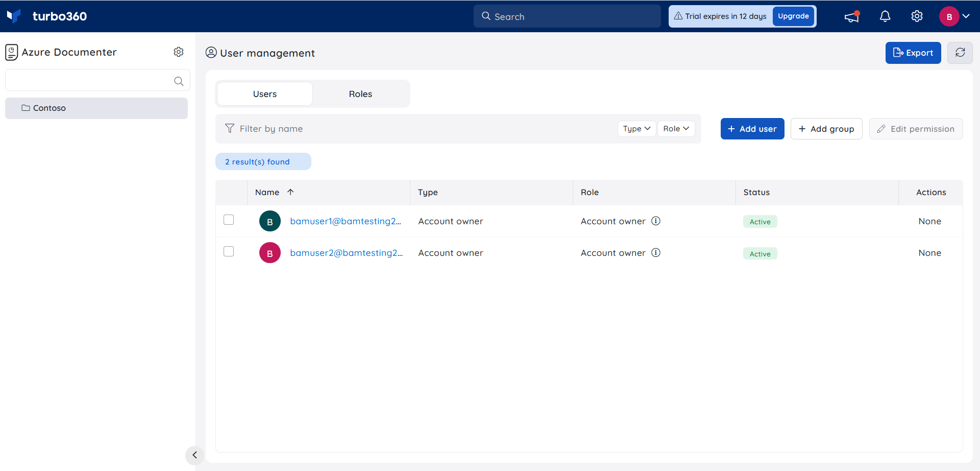
Task: Click the user avatar B in header
Action: click(x=949, y=16)
